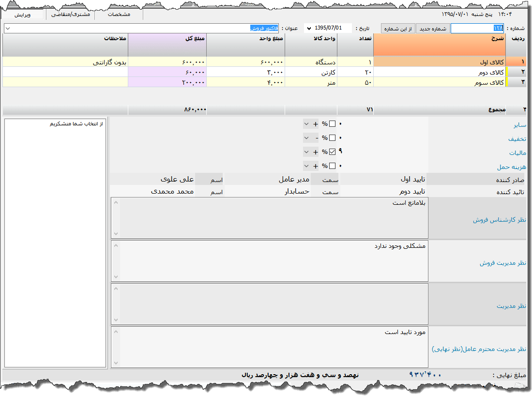532x396 pixels.
Task: Focus the شماره invoice number field
Action: [477, 29]
